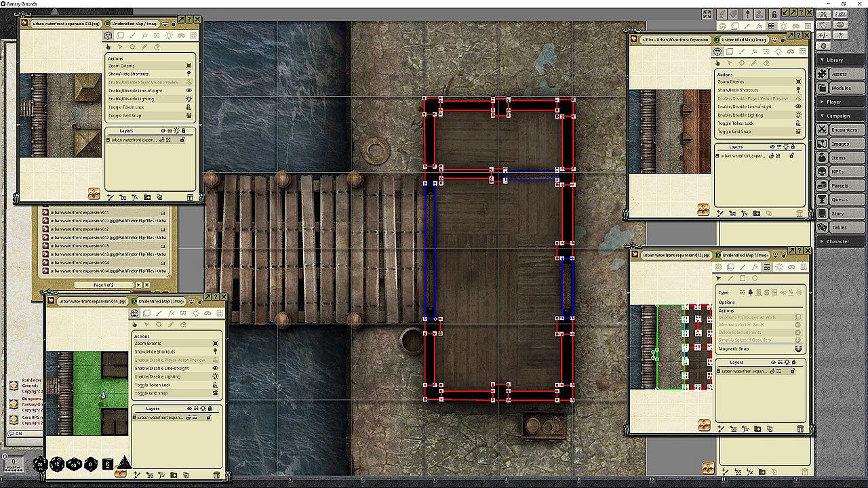Select Show/Hide Shortcuts in the 013 map window
The image size is (868, 488).
point(150,74)
